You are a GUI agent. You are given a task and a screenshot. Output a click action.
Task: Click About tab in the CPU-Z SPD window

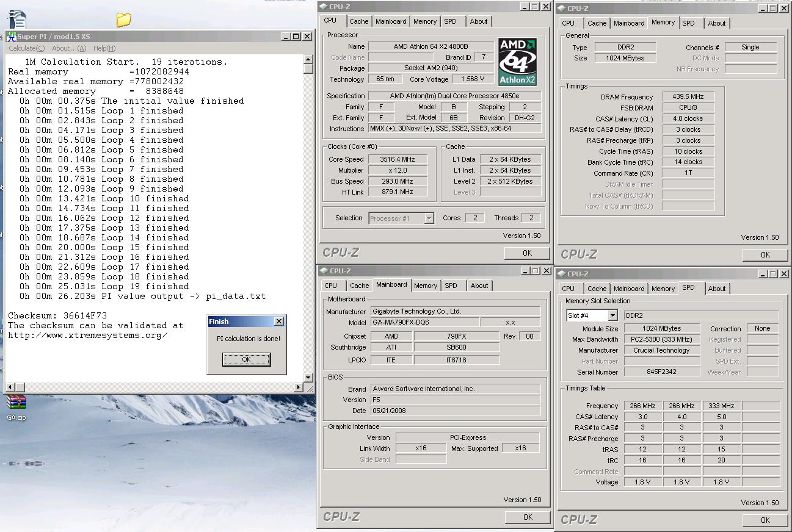[x=717, y=289]
